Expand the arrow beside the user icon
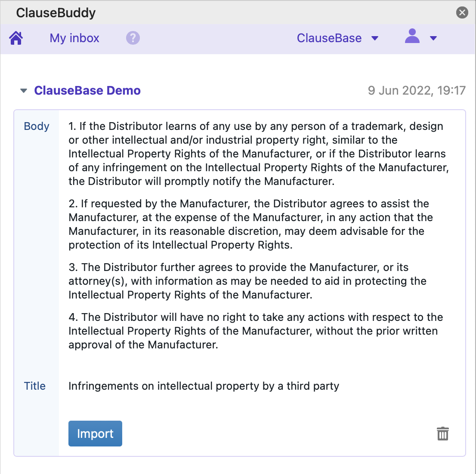The height and width of the screenshot is (474, 476). [x=433, y=38]
